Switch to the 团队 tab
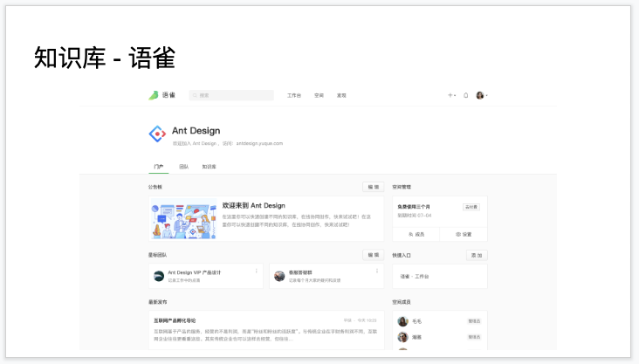 click(x=184, y=167)
